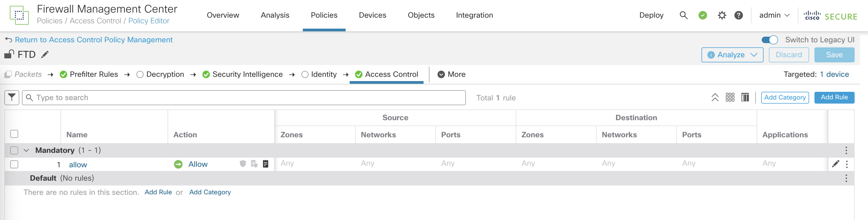Expand the admin user menu
This screenshot has width=868, height=220.
pos(774,15)
